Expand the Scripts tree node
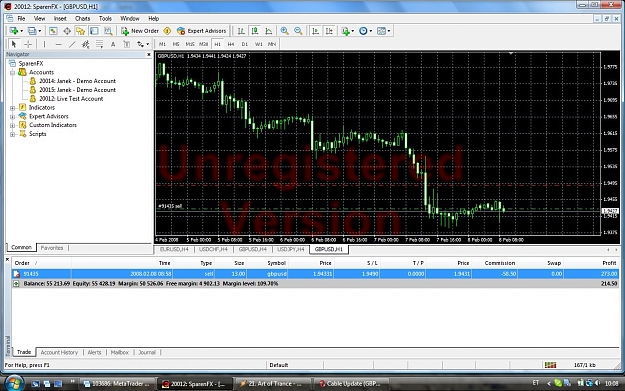This screenshot has width=625, height=391. pyautogui.click(x=12, y=134)
